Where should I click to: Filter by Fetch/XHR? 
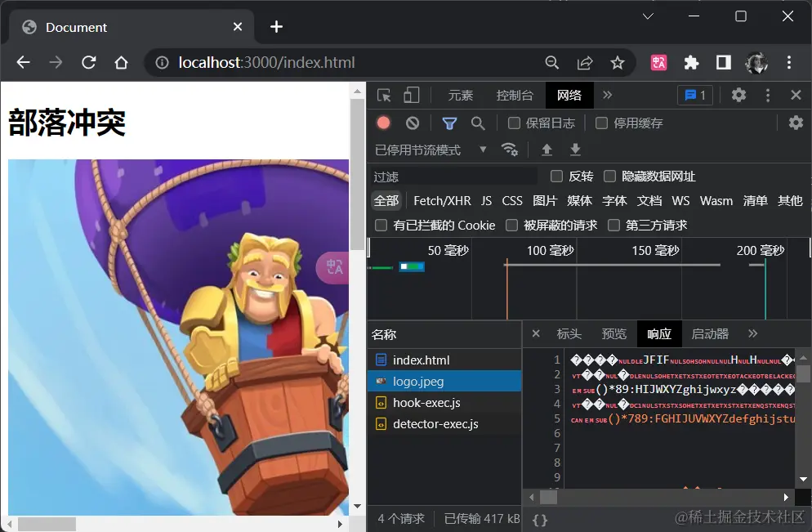pyautogui.click(x=442, y=201)
